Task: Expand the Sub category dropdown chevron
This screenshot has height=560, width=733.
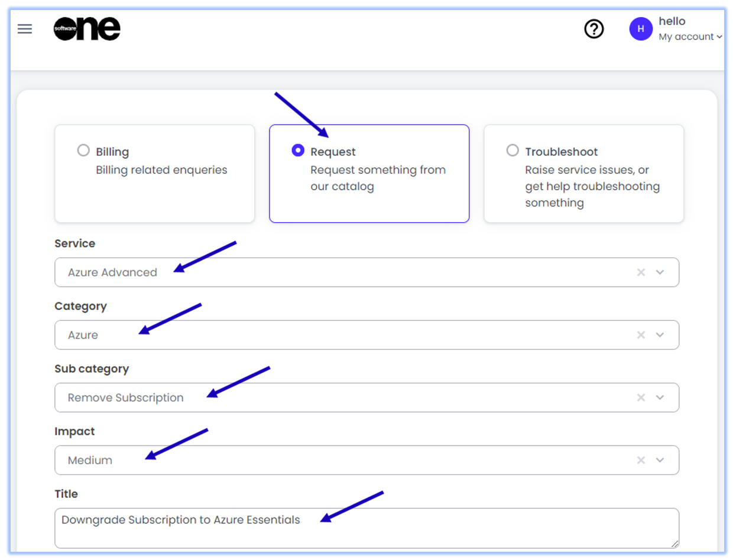Action: [660, 398]
